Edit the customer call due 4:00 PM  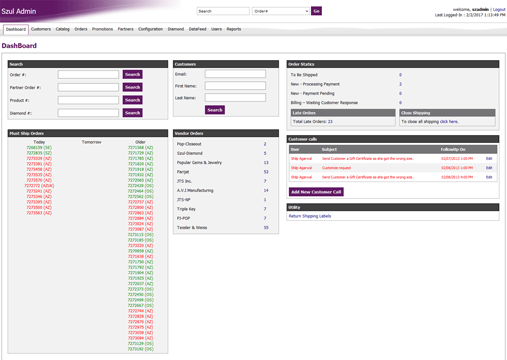489,177
